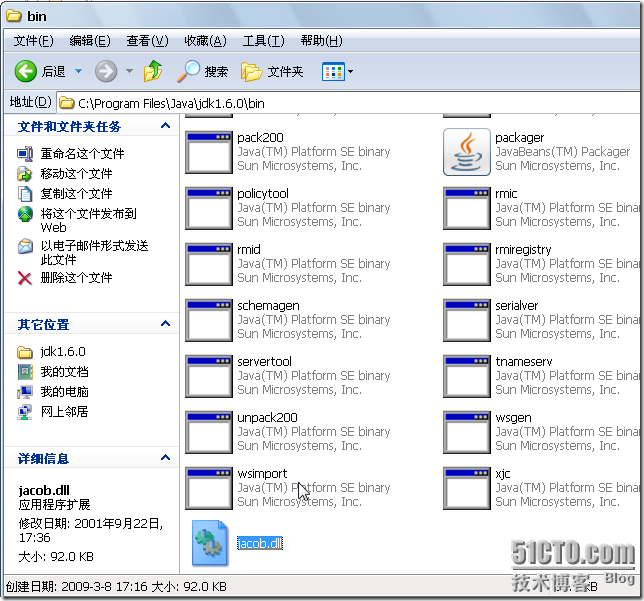The height and width of the screenshot is (601, 644).
Task: Open the 查看(V) menu
Action: coord(147,41)
